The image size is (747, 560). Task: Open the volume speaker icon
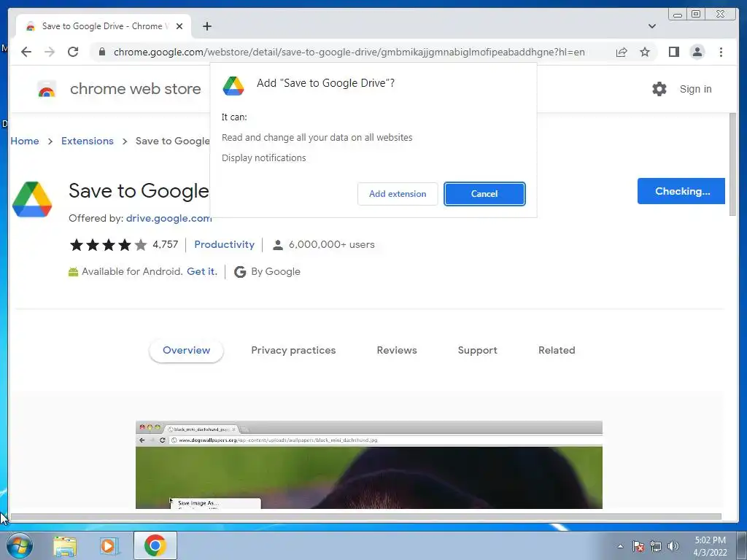click(673, 546)
